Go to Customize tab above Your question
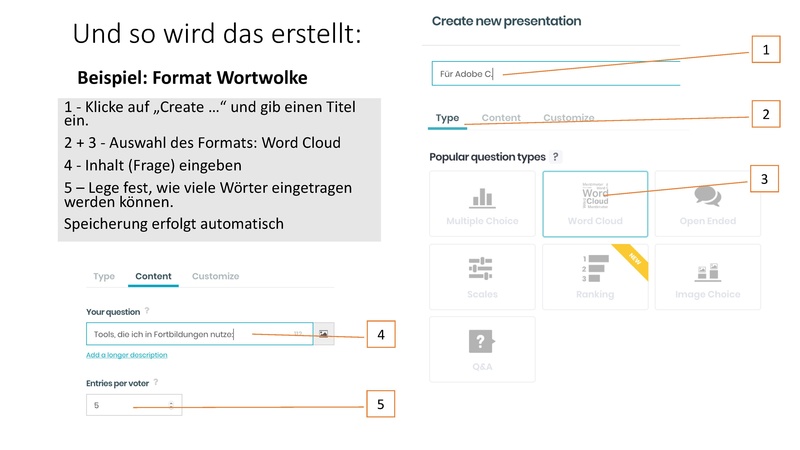This screenshot has width=800, height=450. click(215, 276)
